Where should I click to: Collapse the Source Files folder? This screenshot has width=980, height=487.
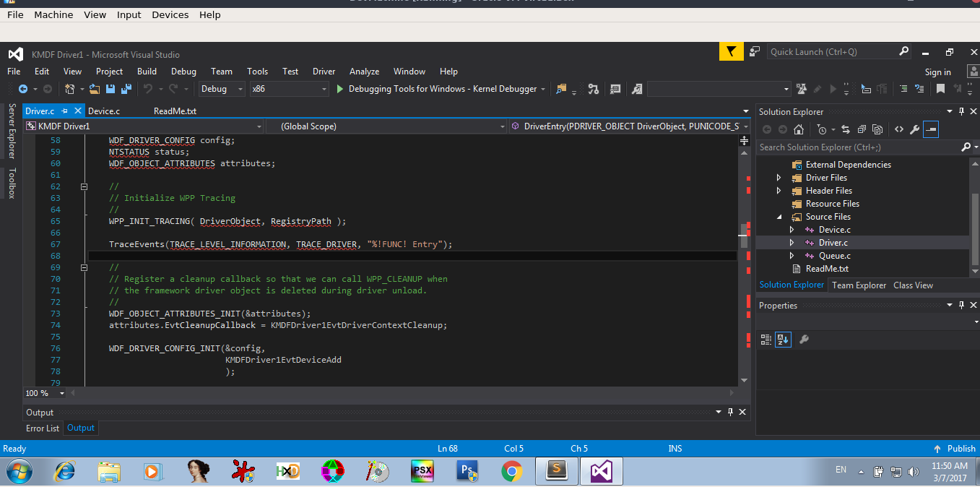click(779, 217)
